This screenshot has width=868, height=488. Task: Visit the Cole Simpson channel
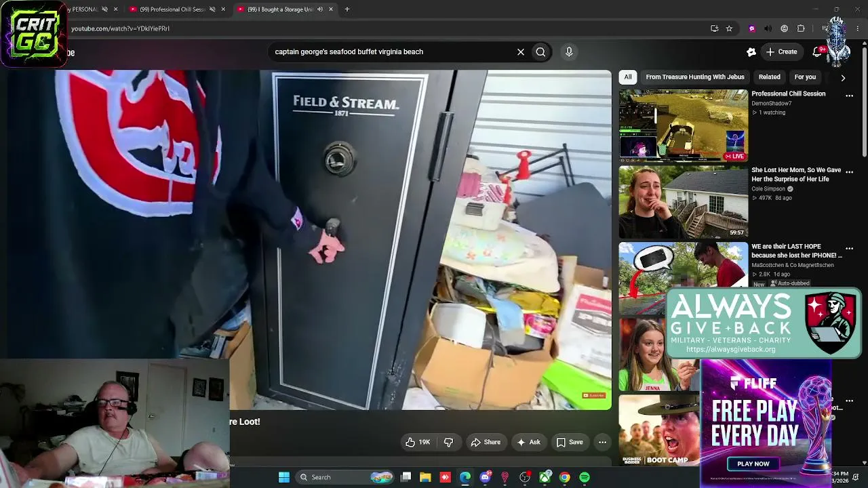click(768, 189)
